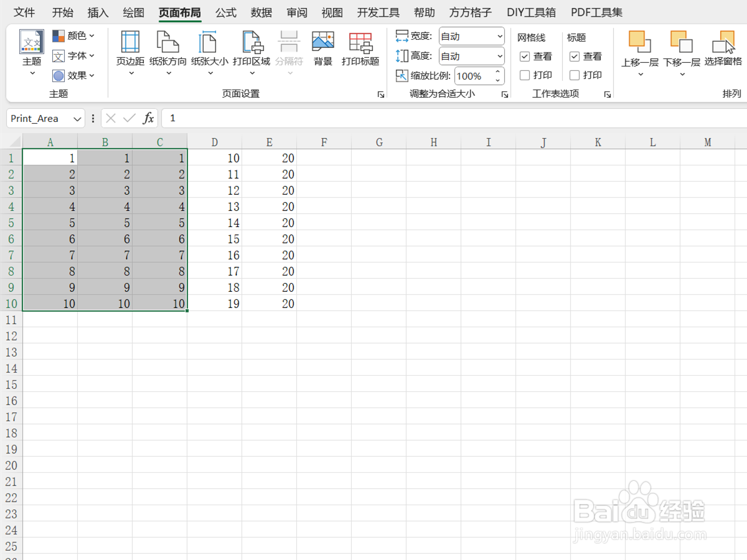Toggle Headings View (查看) checkbox
The width and height of the screenshot is (747, 560).
click(575, 57)
